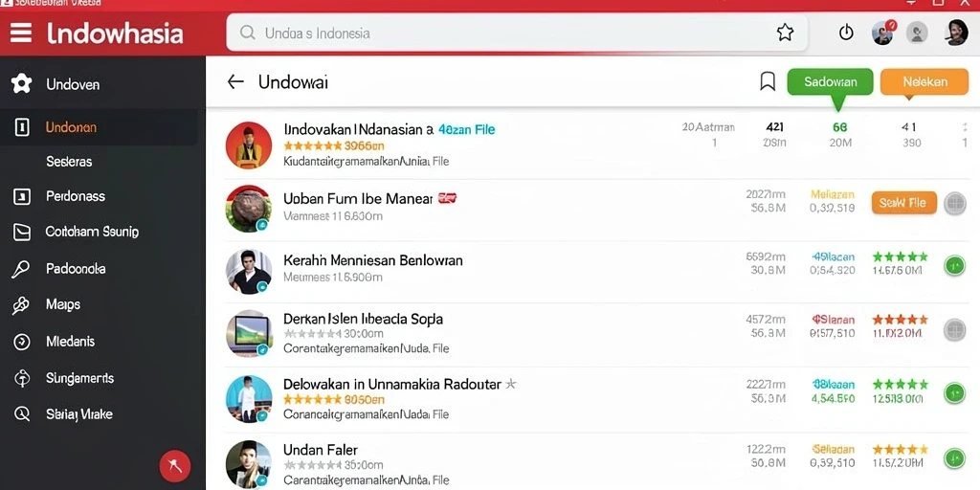This screenshot has width=980, height=490.
Task: Click the star rating of Delowakan row
Action: point(313,399)
